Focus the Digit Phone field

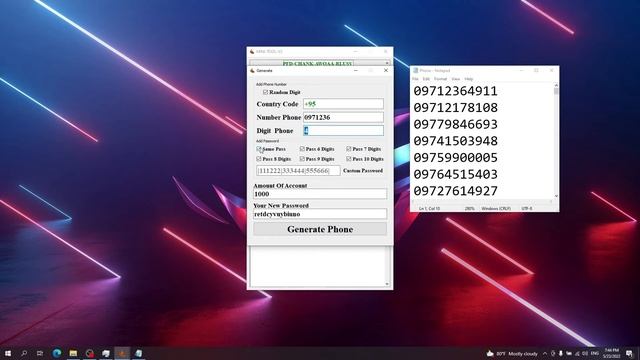tap(343, 131)
